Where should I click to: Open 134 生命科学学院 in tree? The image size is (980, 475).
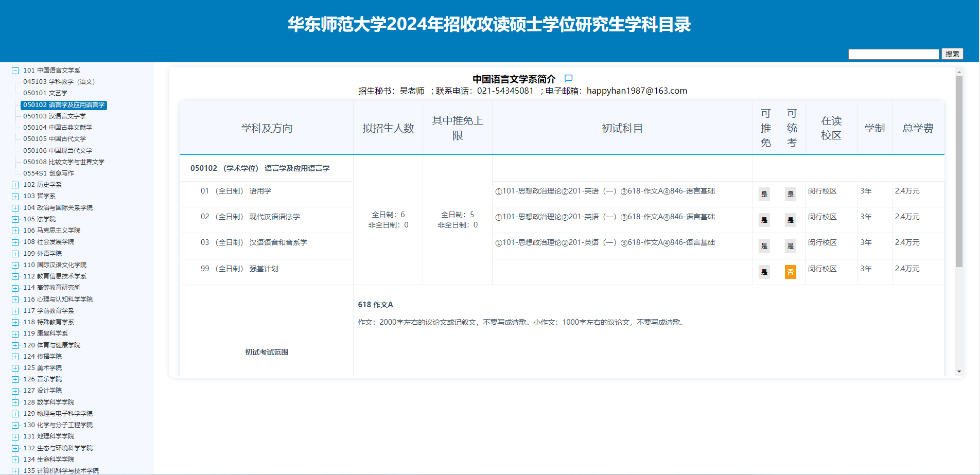pos(48,460)
